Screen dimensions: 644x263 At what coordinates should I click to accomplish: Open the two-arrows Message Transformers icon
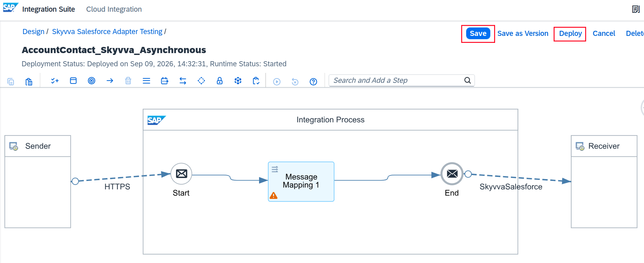[183, 81]
